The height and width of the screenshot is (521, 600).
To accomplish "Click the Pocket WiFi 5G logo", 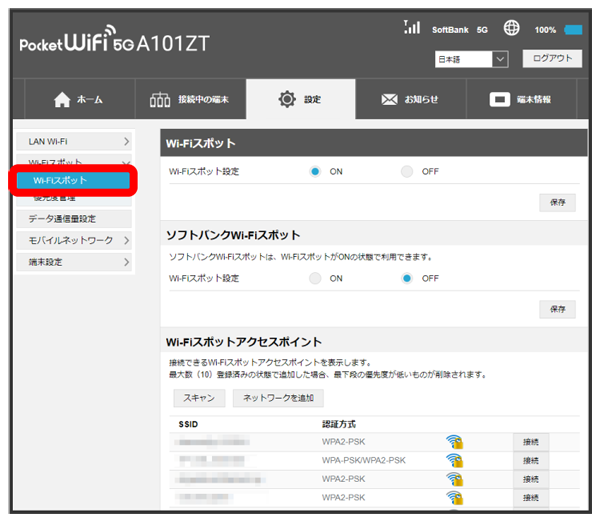I will [x=115, y=44].
